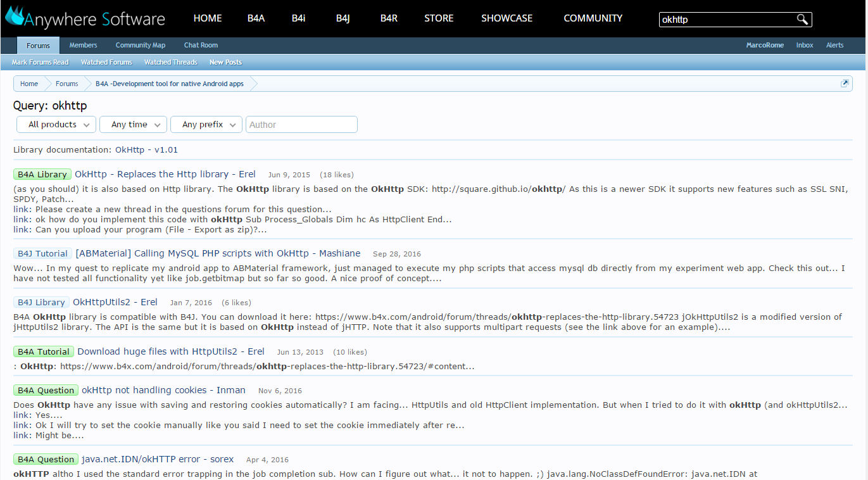Click the Query: okhttp heading
Image resolution: width=868 pixels, height=480 pixels.
[x=50, y=106]
